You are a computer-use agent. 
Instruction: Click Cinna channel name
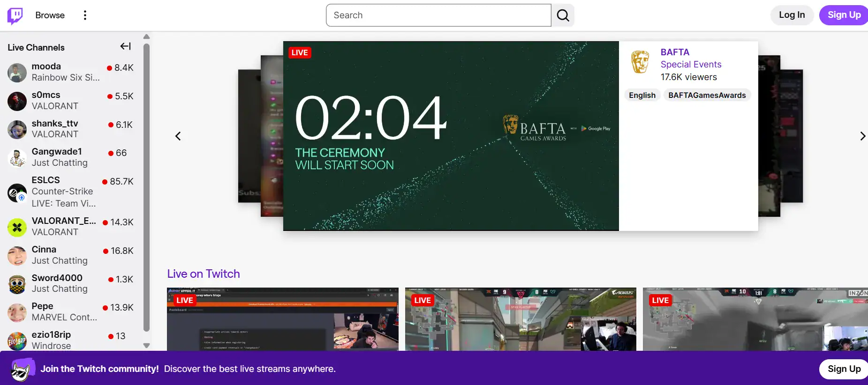point(44,250)
